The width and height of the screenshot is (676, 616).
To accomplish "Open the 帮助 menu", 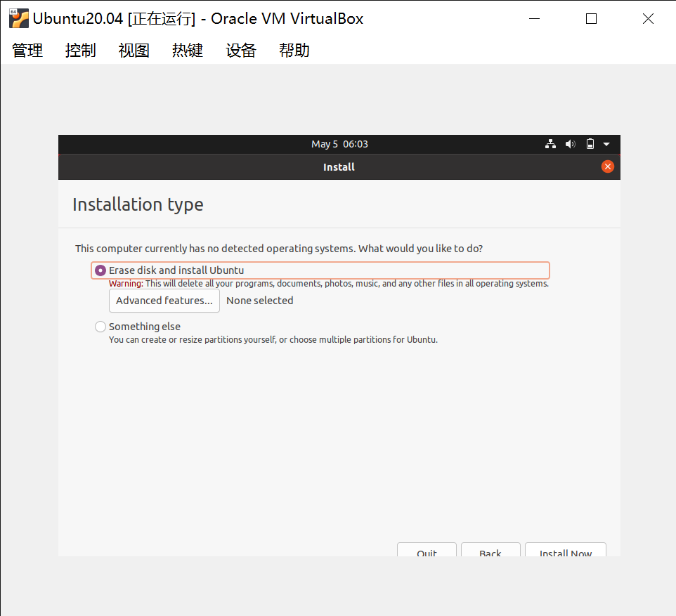I will pos(294,51).
